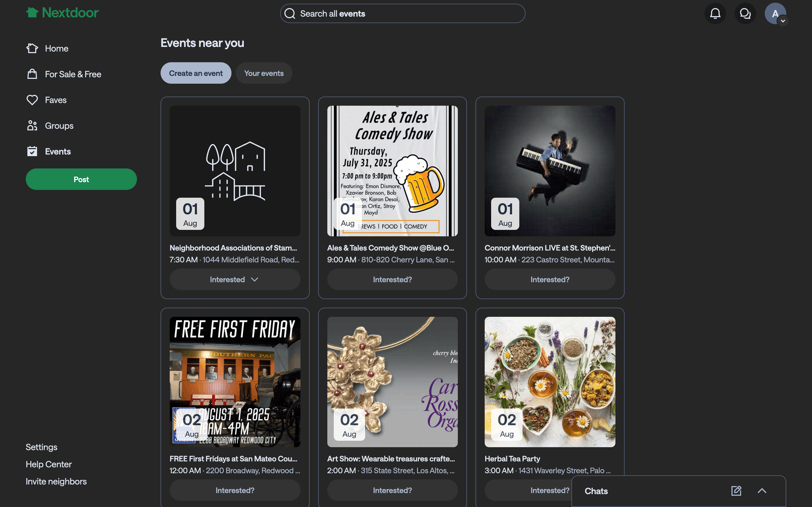This screenshot has width=812, height=507.
Task: Click the Faves heart icon
Action: (32, 100)
